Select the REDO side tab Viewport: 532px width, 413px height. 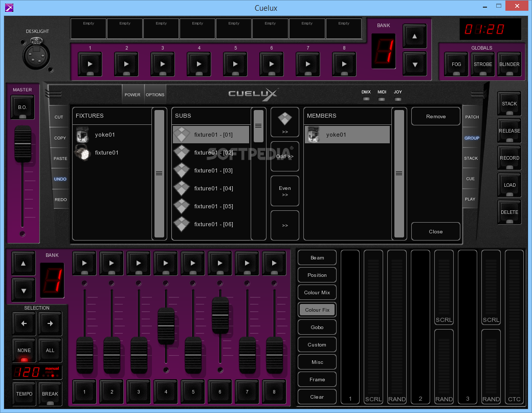[x=60, y=200]
